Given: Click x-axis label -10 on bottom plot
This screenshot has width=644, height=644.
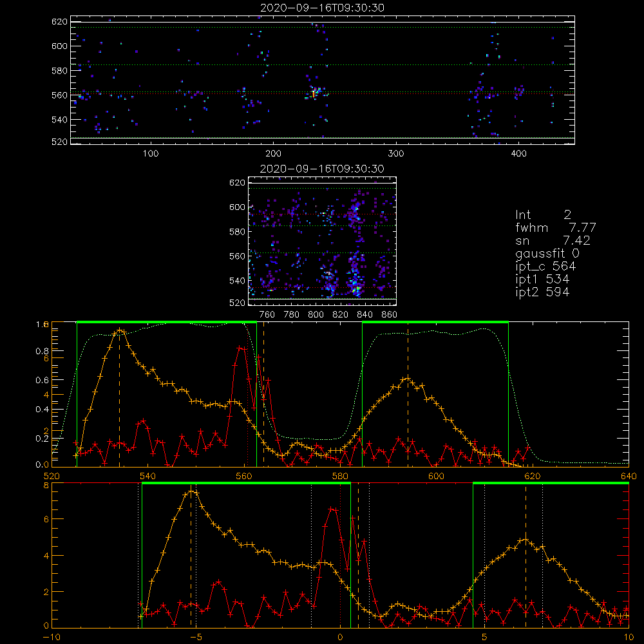Looking at the screenshot, I should click(52, 638).
